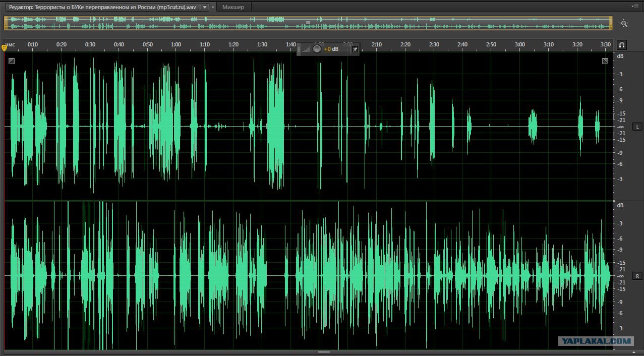
Task: Toggle snapping with the magnet icon
Action: 621,45
